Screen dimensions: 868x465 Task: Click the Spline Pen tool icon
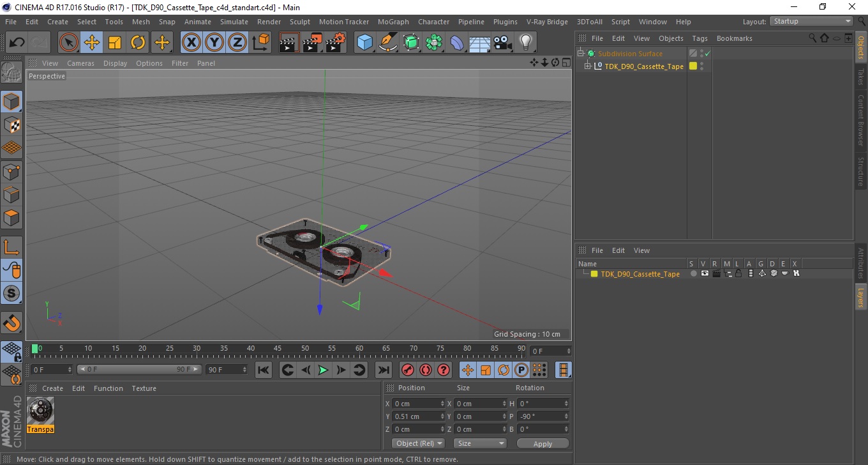pos(388,43)
